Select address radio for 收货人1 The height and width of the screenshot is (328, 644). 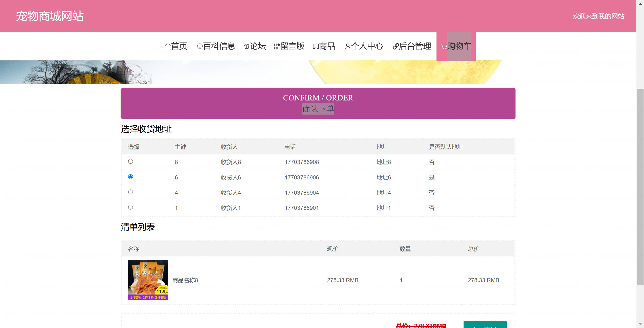tap(131, 207)
